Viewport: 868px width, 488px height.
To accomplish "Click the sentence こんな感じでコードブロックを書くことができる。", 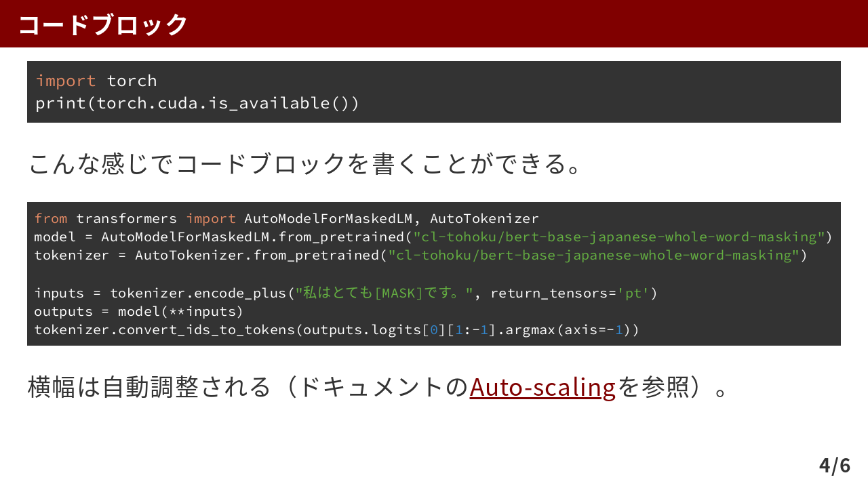I will point(305,163).
